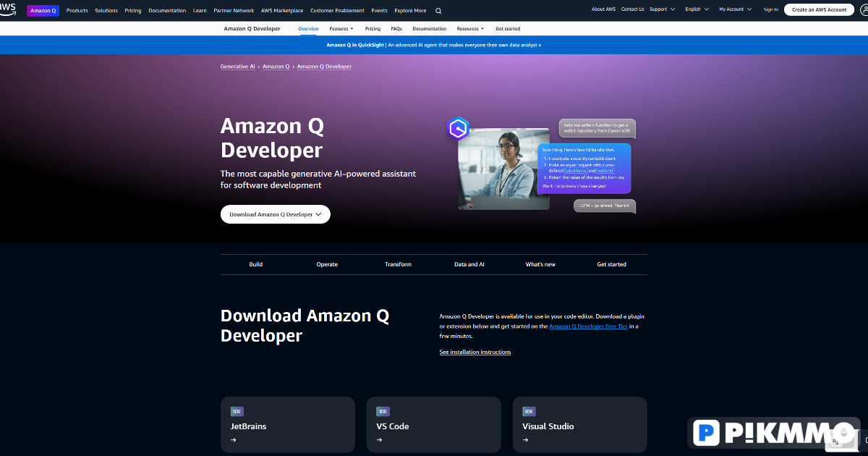Viewport: 868px width, 456px height.
Task: Open the Visual Studio card
Action: click(580, 425)
